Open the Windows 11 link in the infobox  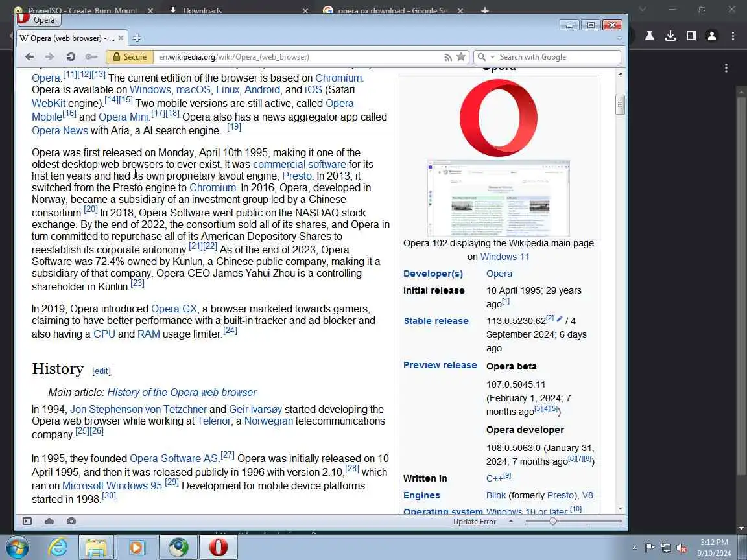tap(504, 257)
